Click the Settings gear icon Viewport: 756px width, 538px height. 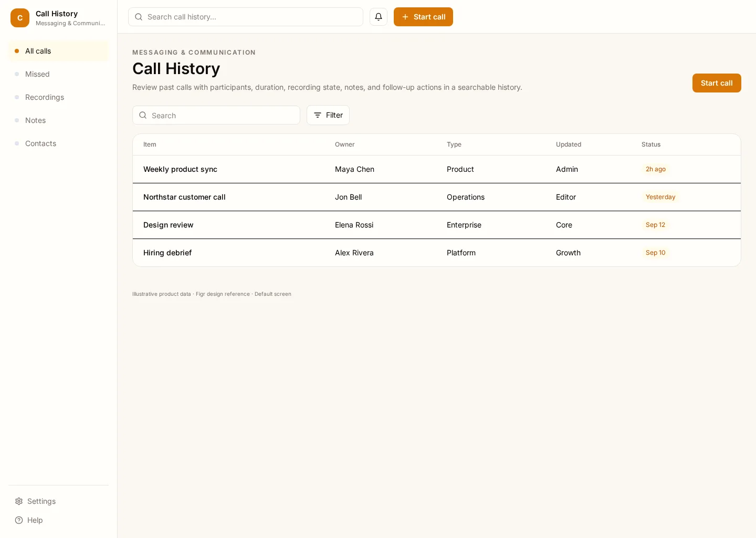point(19,501)
